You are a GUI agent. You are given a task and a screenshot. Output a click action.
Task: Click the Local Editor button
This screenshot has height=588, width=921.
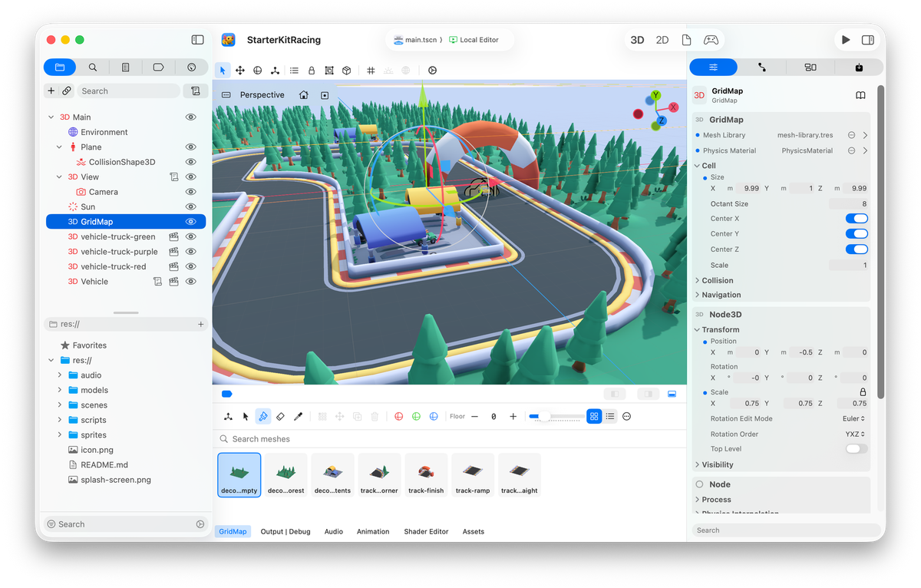[x=474, y=40]
